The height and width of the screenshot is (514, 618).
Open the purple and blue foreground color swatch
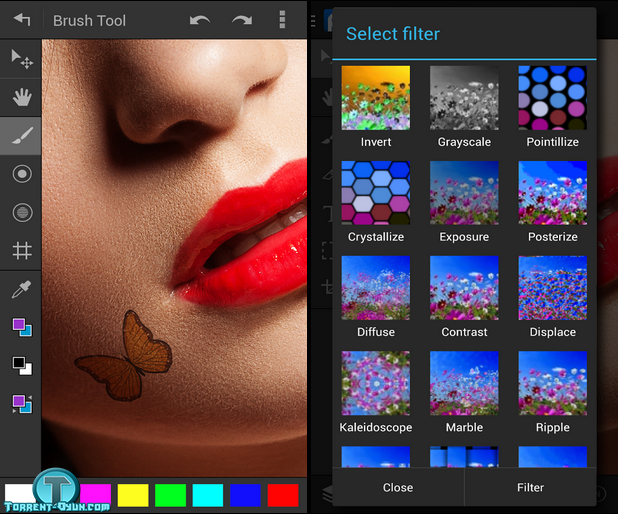pos(21,327)
